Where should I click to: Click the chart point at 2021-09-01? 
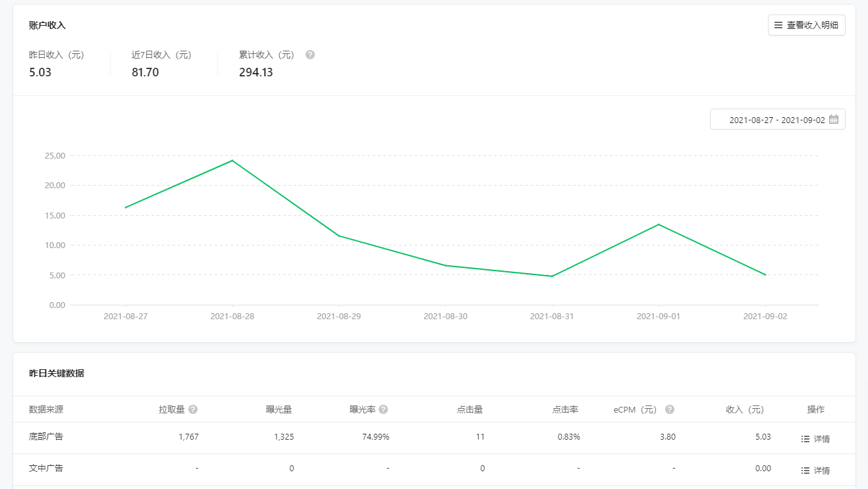coord(659,224)
